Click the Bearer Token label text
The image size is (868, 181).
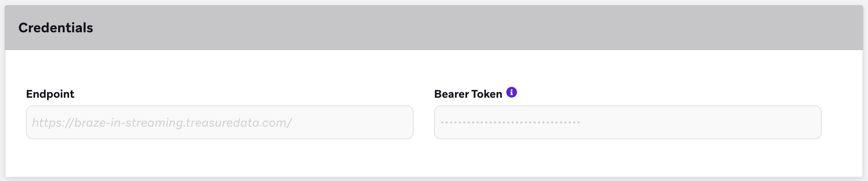tap(468, 94)
